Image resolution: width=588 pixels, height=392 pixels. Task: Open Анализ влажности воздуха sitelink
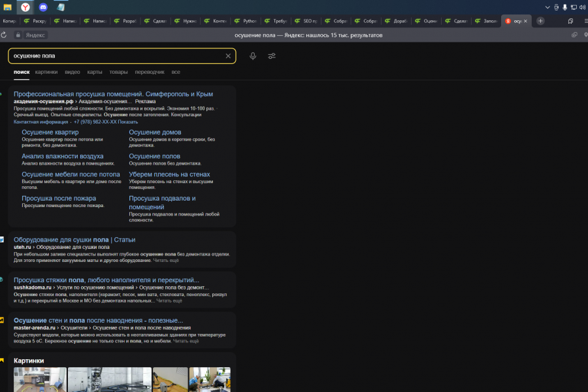[63, 156]
